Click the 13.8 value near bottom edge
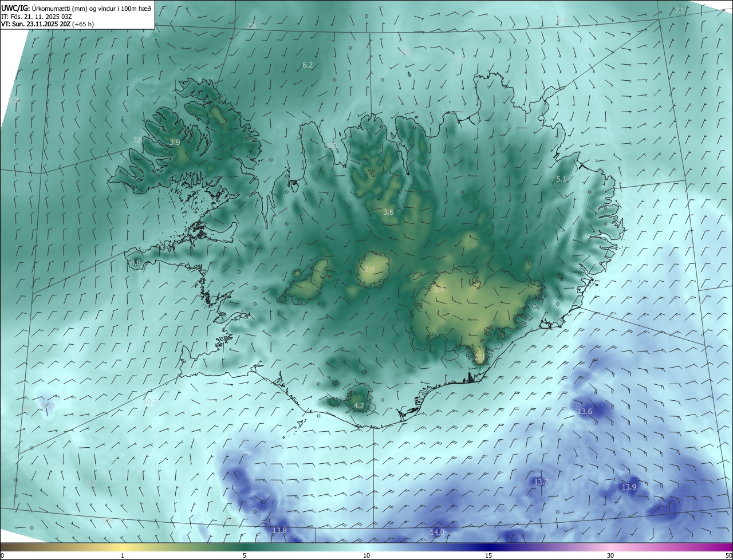The width and height of the screenshot is (733, 560). tap(279, 531)
